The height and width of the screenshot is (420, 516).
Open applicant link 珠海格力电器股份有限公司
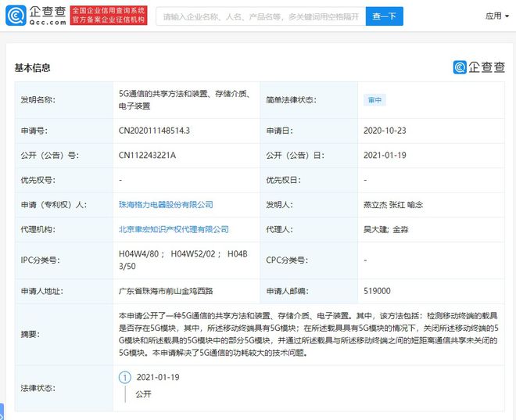(166, 204)
